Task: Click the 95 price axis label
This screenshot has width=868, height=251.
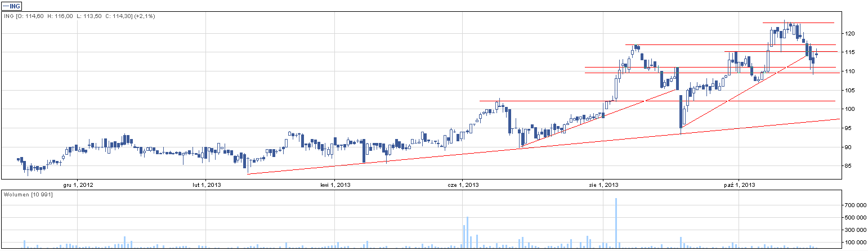Action: tap(849, 128)
